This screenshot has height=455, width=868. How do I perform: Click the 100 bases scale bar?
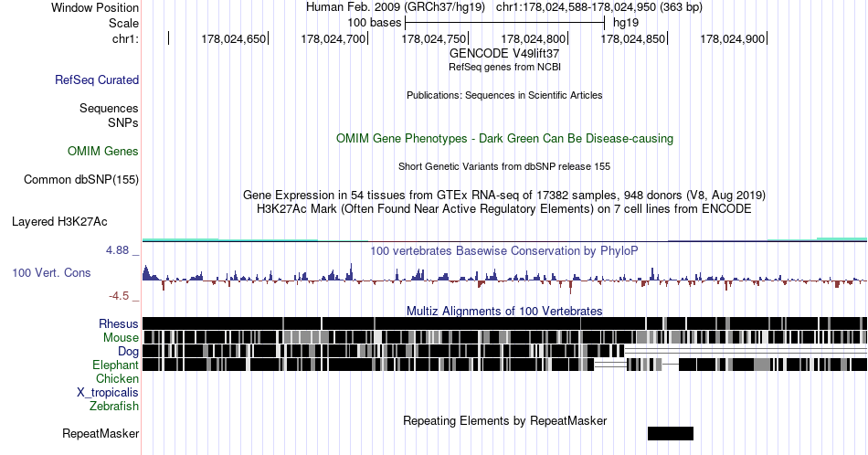(x=505, y=23)
